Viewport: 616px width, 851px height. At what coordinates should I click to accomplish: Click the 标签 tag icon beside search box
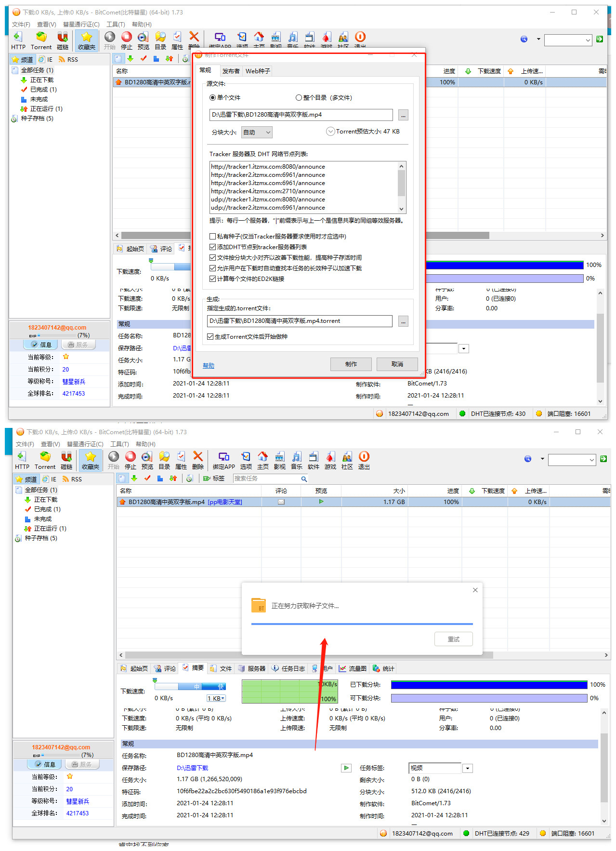(x=213, y=479)
